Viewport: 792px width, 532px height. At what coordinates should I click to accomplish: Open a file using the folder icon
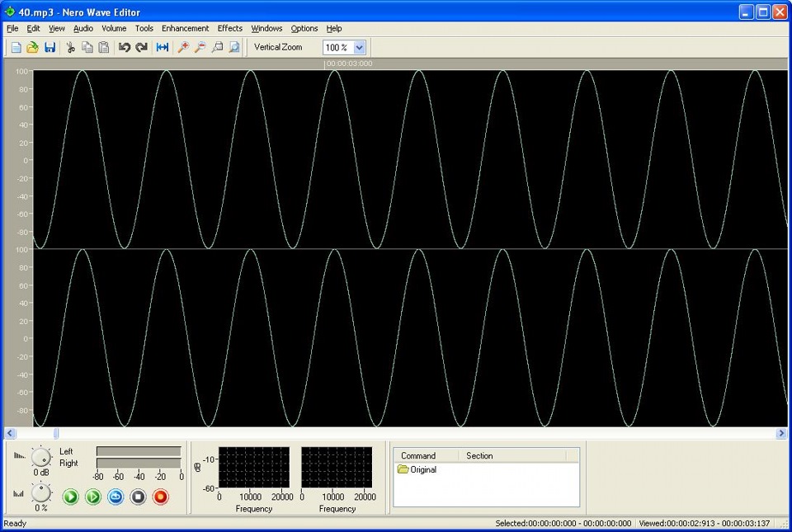pos(32,48)
